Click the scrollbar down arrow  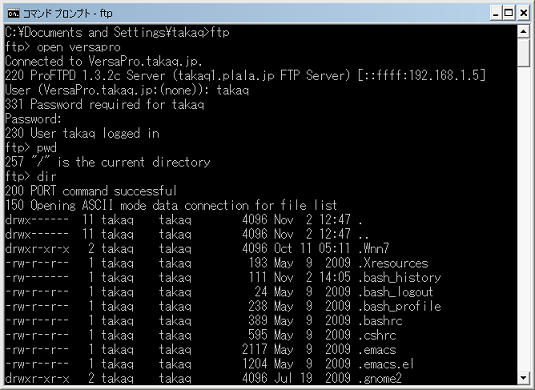click(523, 378)
